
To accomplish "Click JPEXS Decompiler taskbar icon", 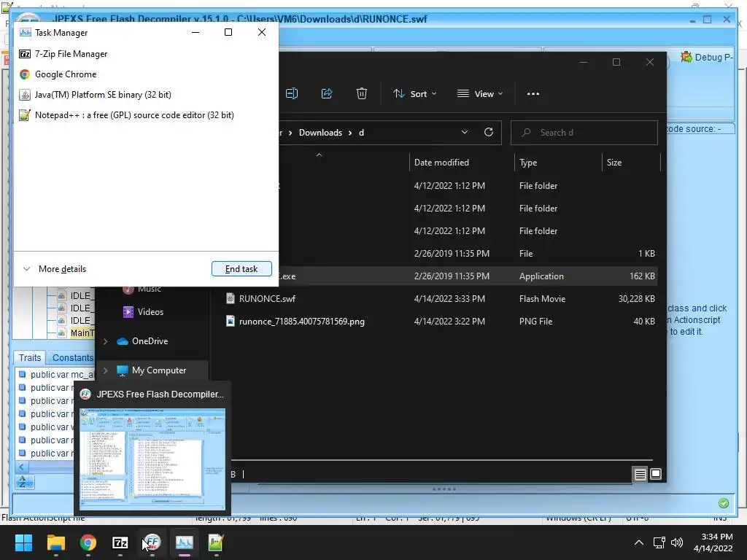I will 152,542.
